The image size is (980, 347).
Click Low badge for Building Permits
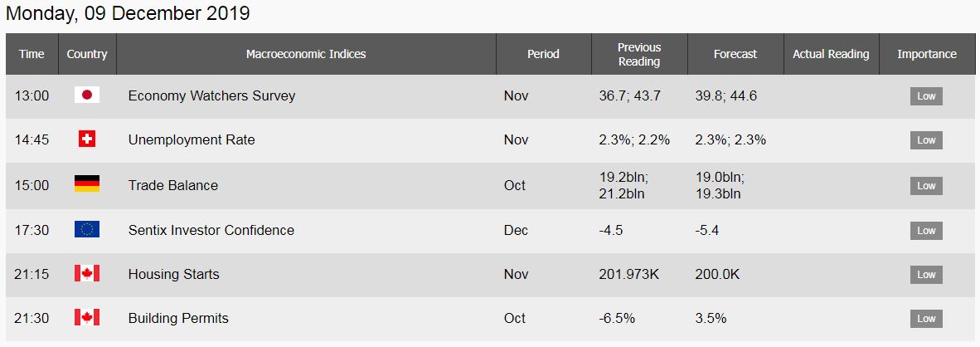(x=926, y=318)
